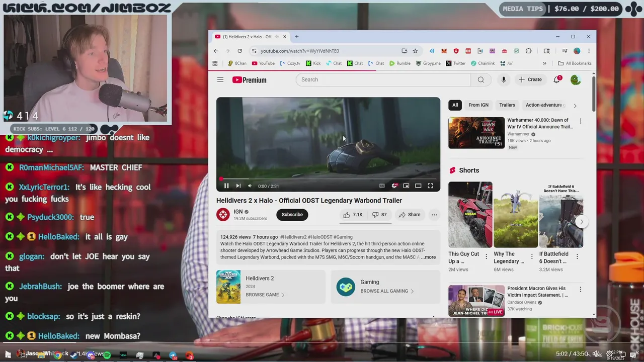
Task: Switch to theater mode
Action: pyautogui.click(x=418, y=186)
